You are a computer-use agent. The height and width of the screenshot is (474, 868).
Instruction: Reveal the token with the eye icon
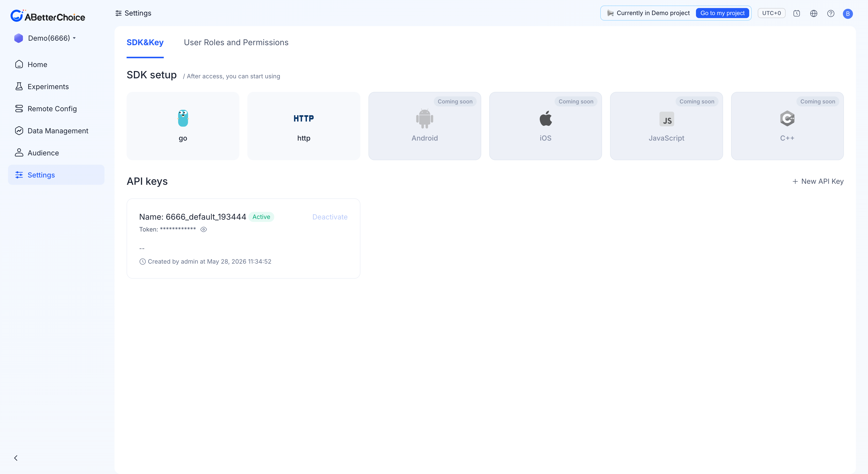tap(203, 229)
